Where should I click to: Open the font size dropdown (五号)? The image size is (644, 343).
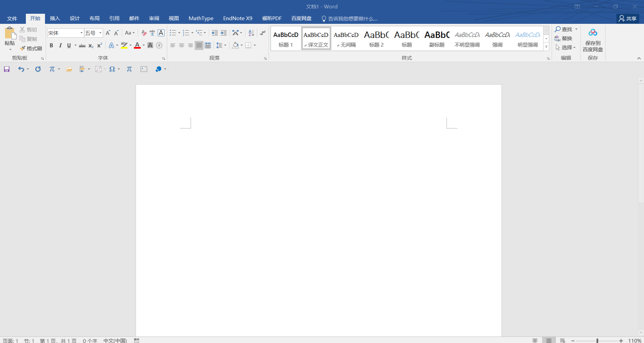tap(100, 33)
